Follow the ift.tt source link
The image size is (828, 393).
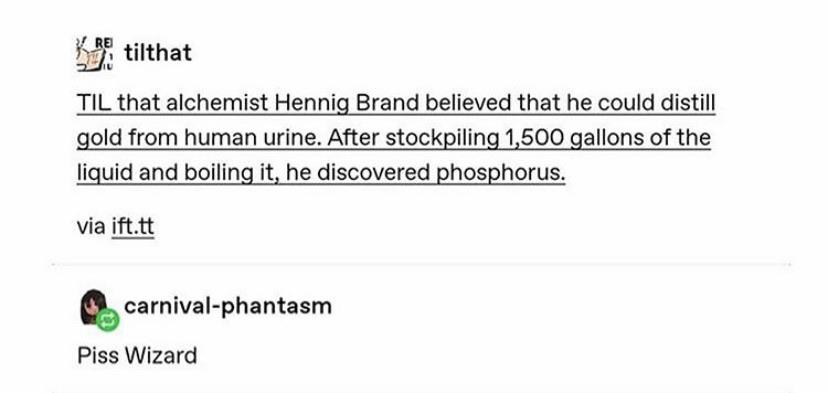133,227
